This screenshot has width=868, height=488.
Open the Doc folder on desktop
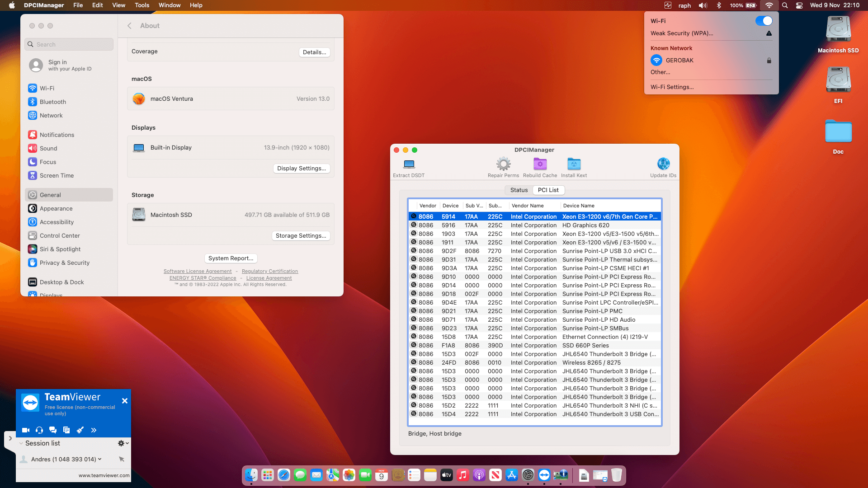838,136
